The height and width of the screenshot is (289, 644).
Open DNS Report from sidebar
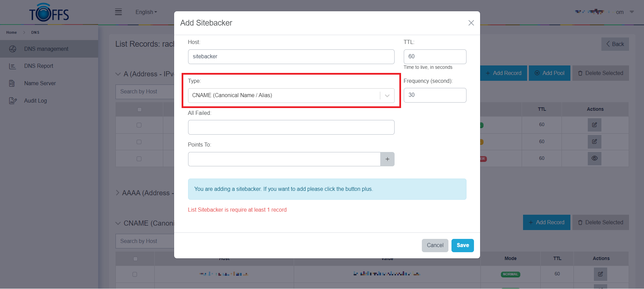tap(39, 66)
